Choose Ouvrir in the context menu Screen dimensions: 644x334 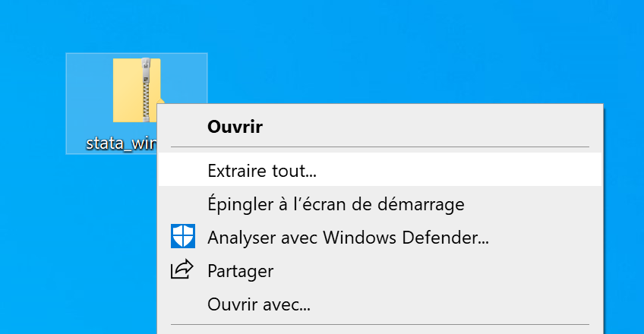click(x=235, y=127)
